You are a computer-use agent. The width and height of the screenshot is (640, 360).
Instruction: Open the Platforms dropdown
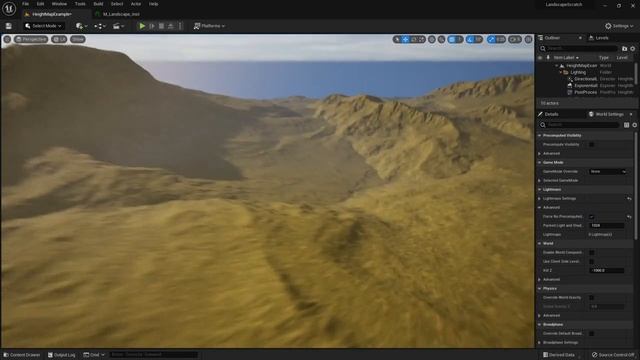(209, 26)
